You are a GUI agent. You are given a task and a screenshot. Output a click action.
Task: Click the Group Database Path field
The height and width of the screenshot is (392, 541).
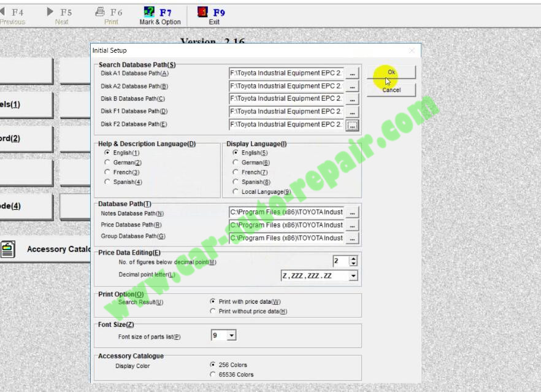click(x=286, y=238)
